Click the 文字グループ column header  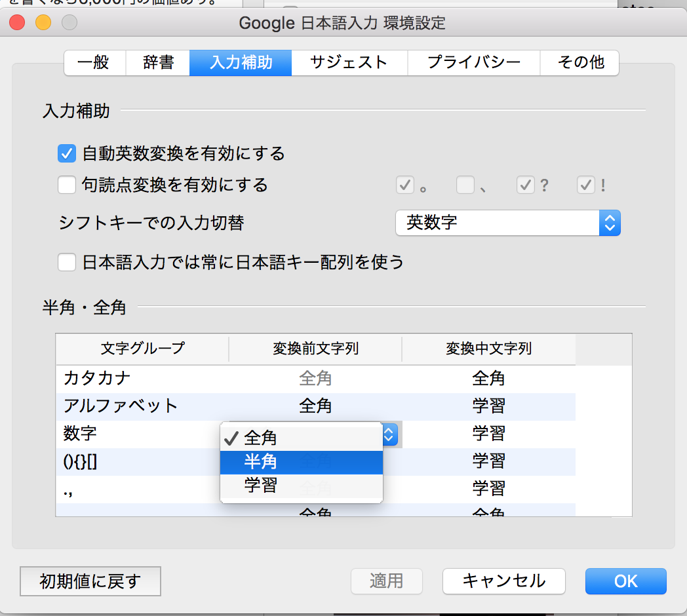pyautogui.click(x=142, y=349)
